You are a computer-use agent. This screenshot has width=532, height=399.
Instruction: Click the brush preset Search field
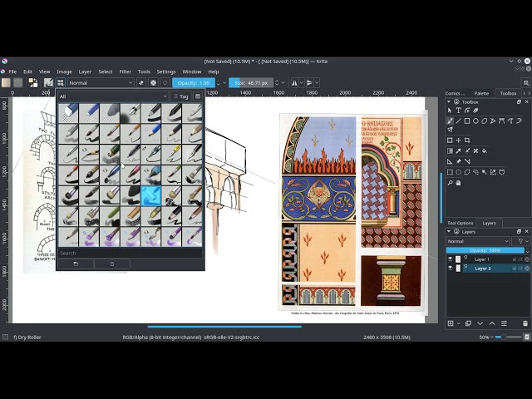[125, 253]
